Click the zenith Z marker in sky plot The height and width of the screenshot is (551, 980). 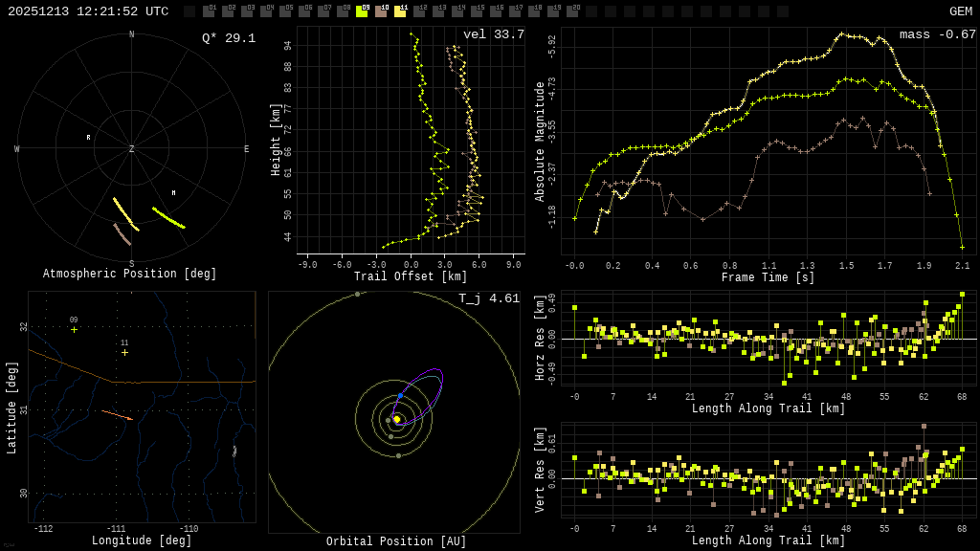[132, 149]
